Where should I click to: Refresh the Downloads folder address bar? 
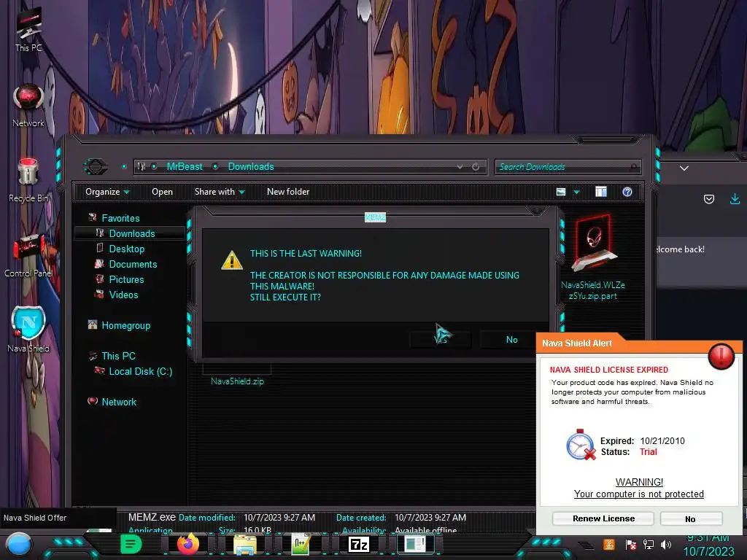[476, 167]
